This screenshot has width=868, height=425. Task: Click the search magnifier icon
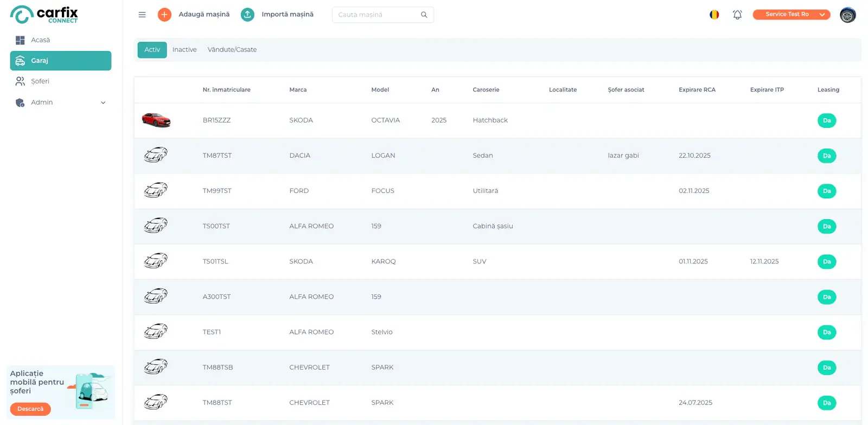click(x=424, y=15)
